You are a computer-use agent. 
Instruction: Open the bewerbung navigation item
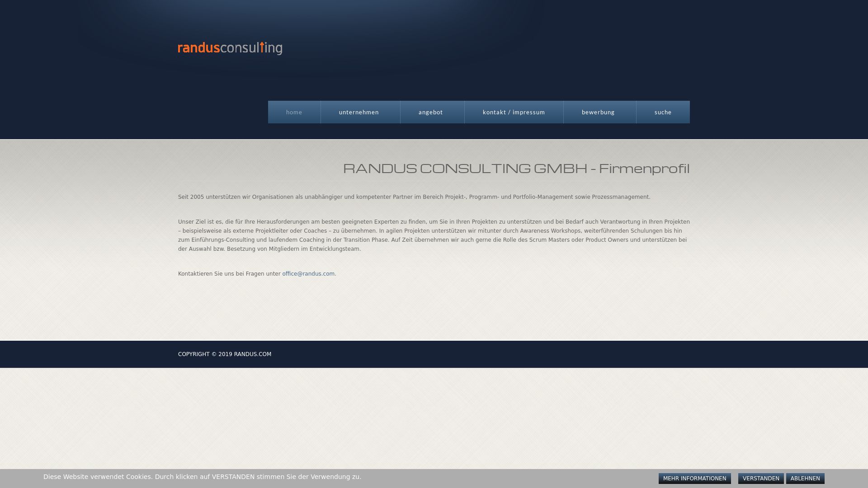(600, 112)
